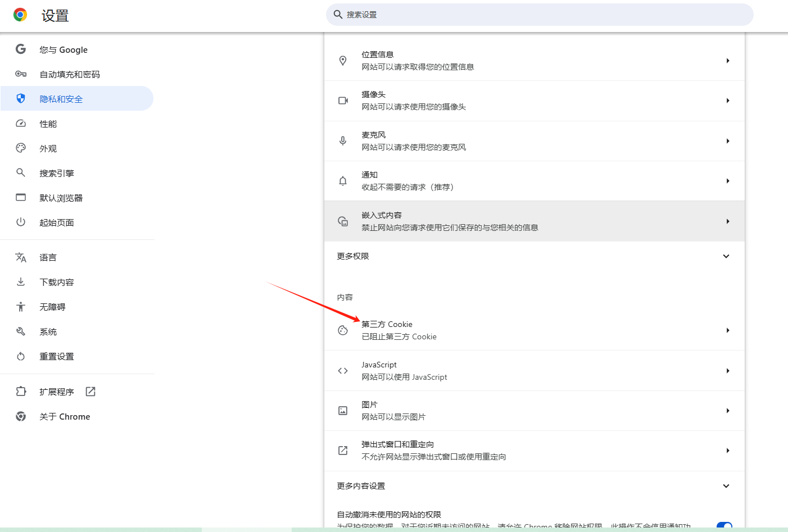This screenshot has height=532, width=788.
Task: Open pop-ups and redirects via its arrow
Action: pyautogui.click(x=728, y=451)
